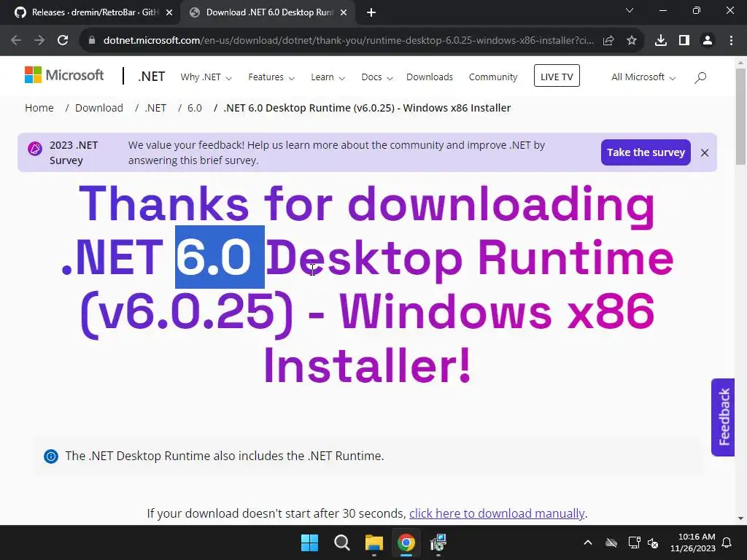
Task: Click the Chrome taskbar icon
Action: pyautogui.click(x=406, y=542)
